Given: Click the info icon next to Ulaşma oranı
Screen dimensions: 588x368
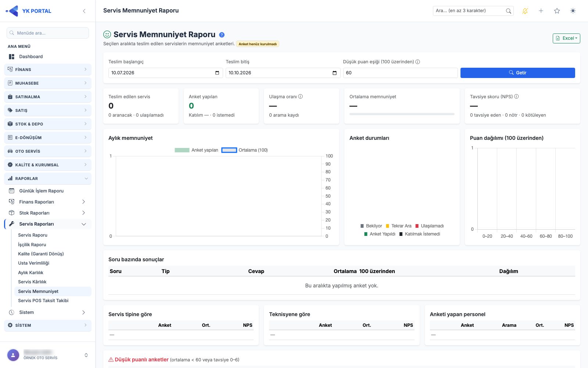Looking at the screenshot, I should click(301, 96).
